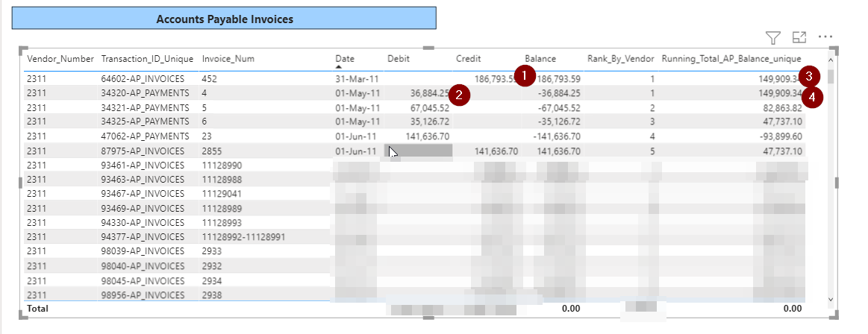Click balance value -36,884.25
This screenshot has height=334, width=868.
point(558,93)
